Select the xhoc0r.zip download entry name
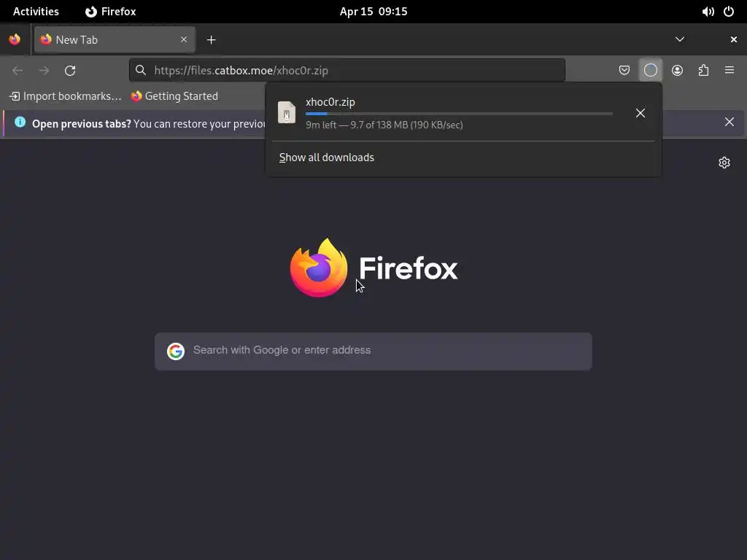Image resolution: width=747 pixels, height=560 pixels. tap(330, 102)
